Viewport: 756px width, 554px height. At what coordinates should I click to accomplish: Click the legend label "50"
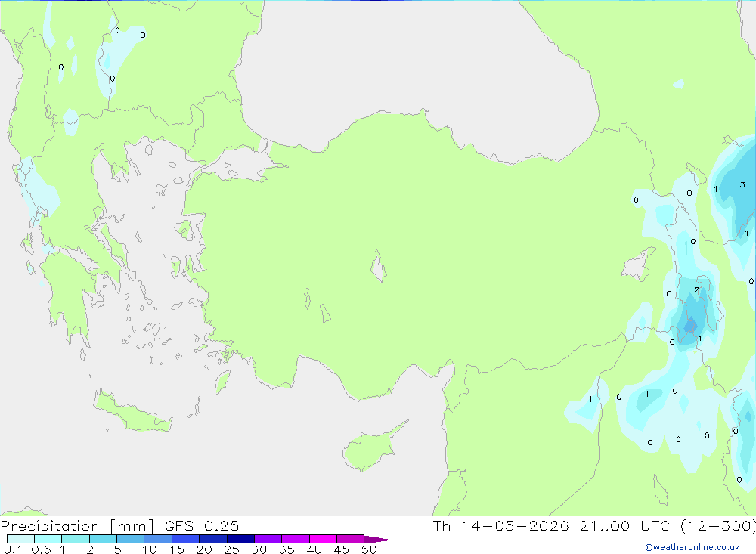click(x=370, y=549)
